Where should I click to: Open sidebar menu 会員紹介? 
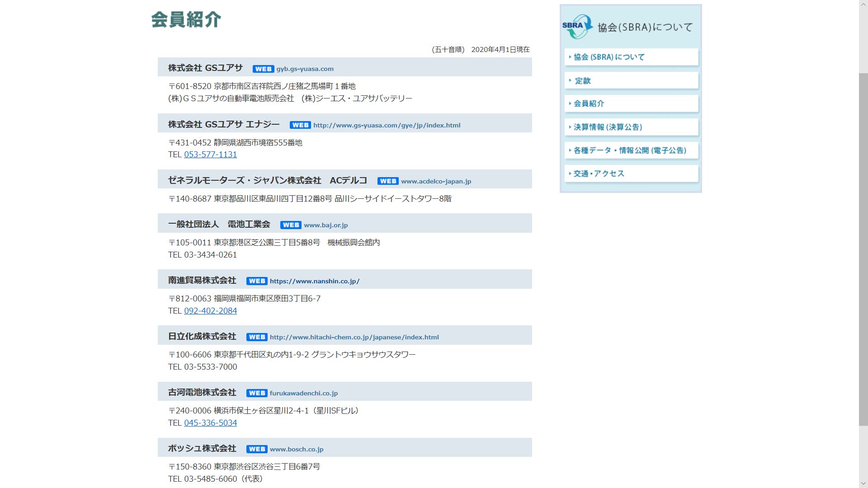click(632, 103)
